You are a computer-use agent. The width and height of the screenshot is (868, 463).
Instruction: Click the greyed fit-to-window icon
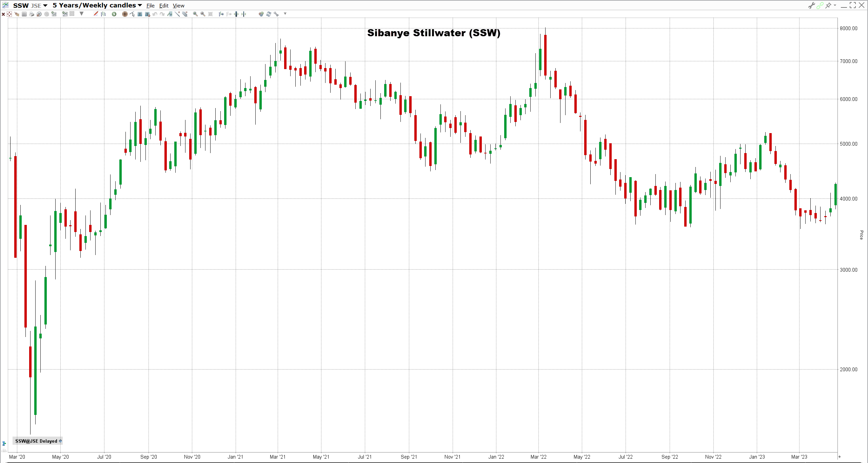coord(210,14)
